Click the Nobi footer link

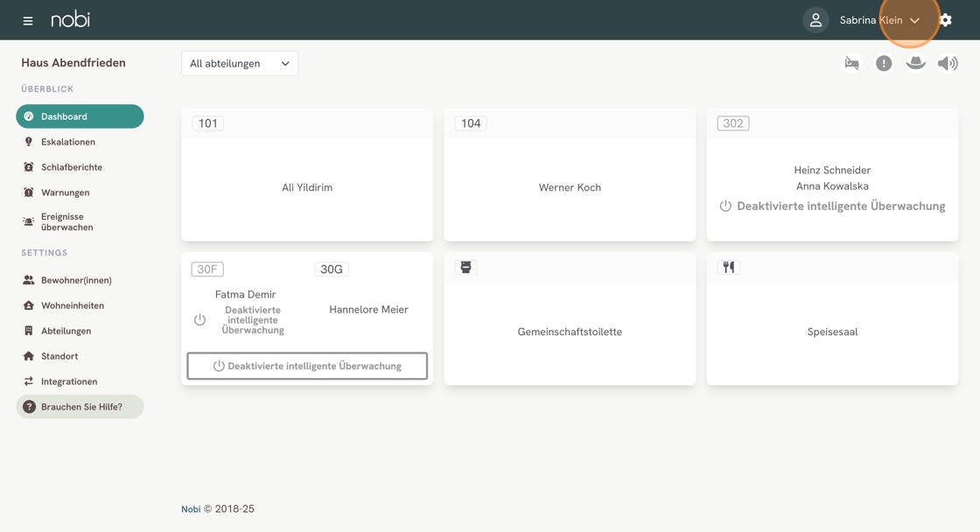point(191,509)
